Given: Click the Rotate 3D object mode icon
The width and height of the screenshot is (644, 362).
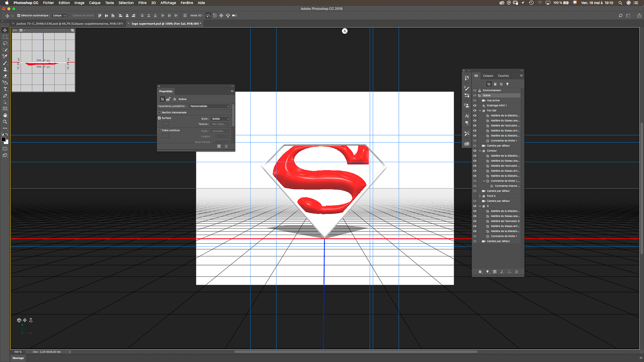Looking at the screenshot, I should click(208, 15).
